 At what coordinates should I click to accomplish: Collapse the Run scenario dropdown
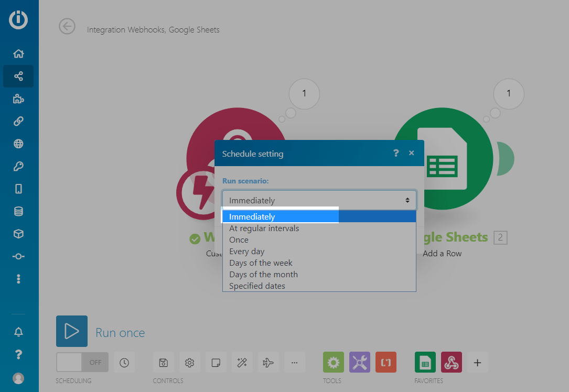319,200
